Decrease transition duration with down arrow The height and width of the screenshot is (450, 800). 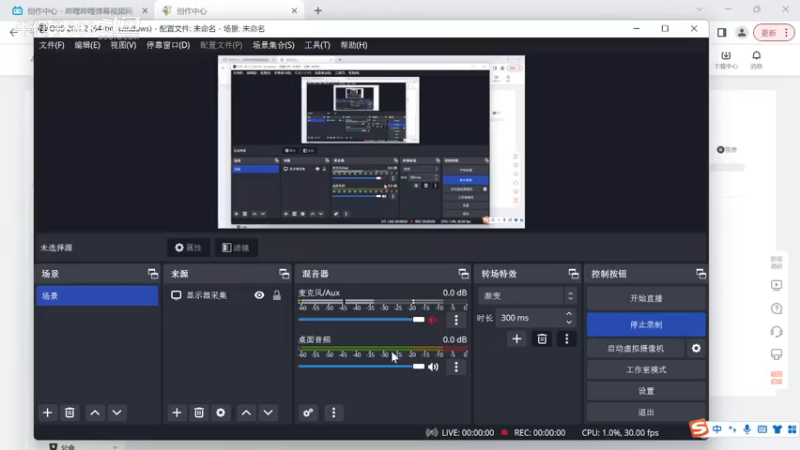569,322
